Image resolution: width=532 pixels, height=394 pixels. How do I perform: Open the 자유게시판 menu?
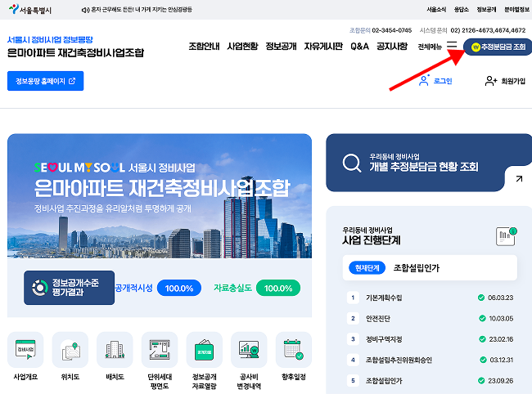coord(323,46)
